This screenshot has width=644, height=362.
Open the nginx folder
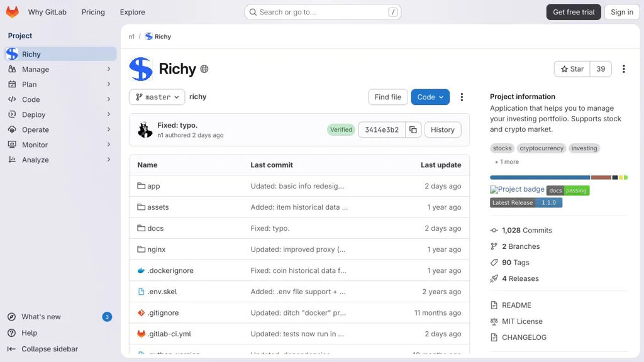[156, 249]
